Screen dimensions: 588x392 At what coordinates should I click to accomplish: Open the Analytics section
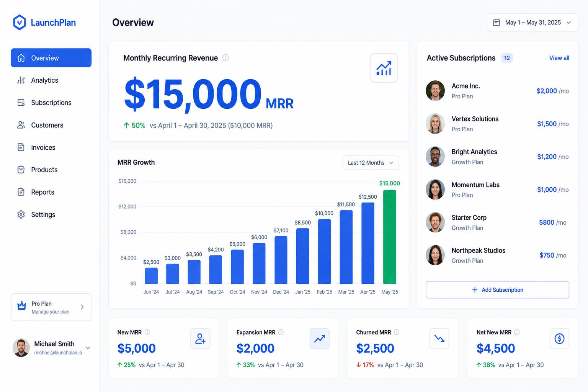click(51, 80)
